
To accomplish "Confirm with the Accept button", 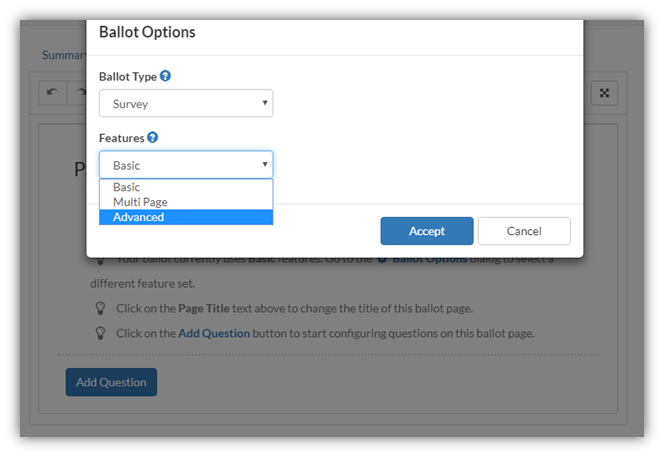I will pyautogui.click(x=427, y=231).
